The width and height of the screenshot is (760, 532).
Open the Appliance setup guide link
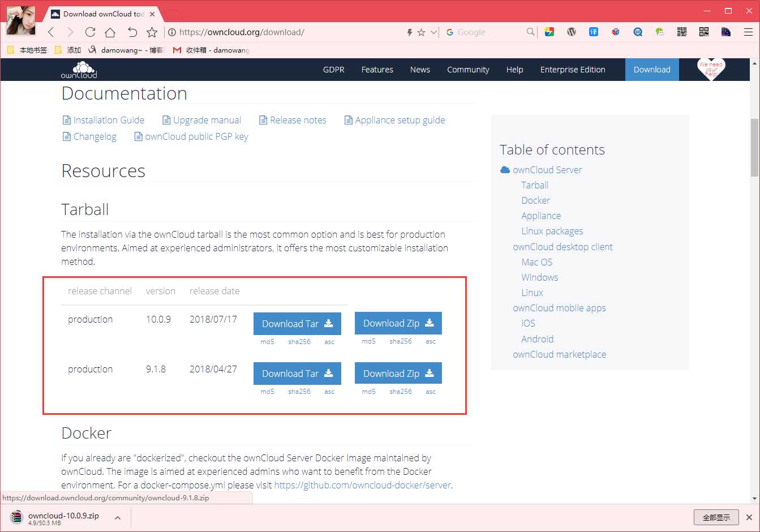click(x=394, y=120)
